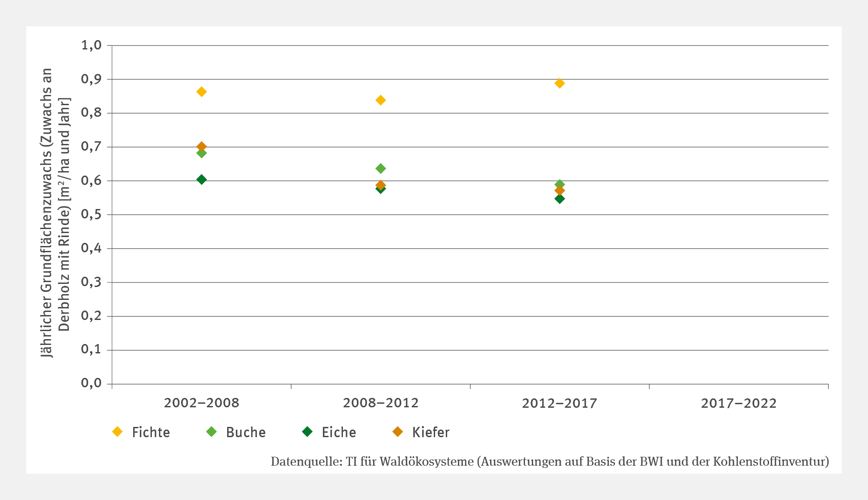Click the Kiefer marker in 2002–2008
868x500 pixels.
coord(201,146)
